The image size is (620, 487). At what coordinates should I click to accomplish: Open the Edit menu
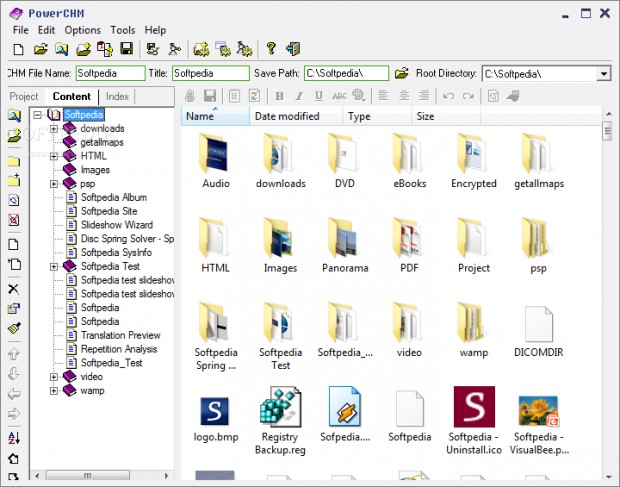click(46, 30)
